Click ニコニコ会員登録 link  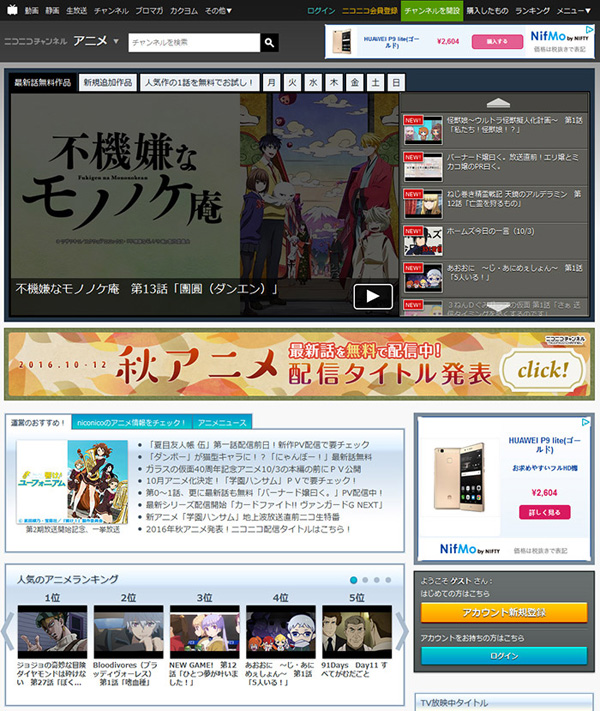tap(370, 10)
